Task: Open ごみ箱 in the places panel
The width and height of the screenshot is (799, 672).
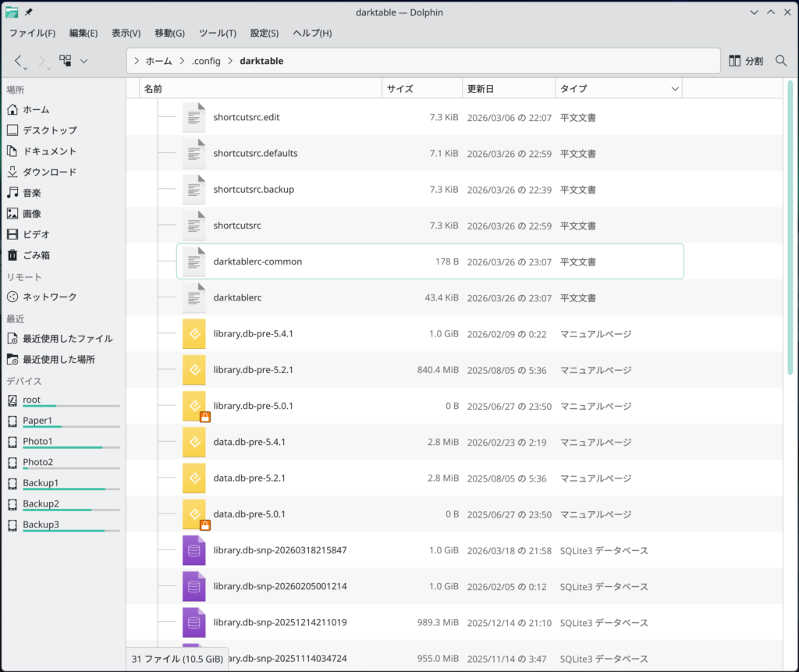Action: tap(37, 255)
